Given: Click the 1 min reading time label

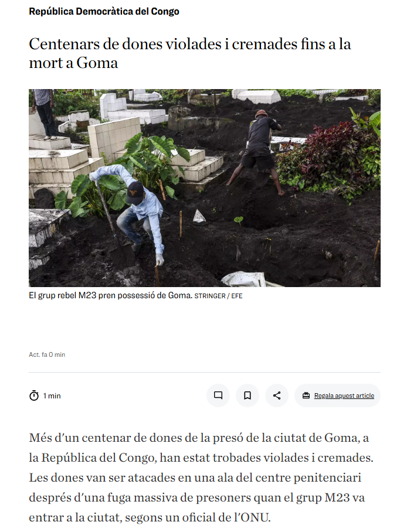Looking at the screenshot, I should 52,395.
